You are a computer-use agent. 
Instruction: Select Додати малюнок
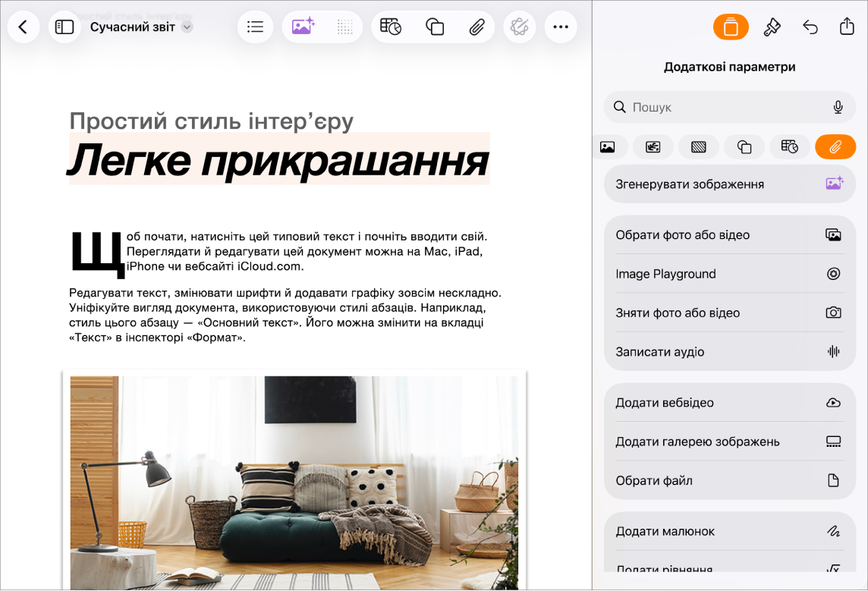[x=730, y=531]
